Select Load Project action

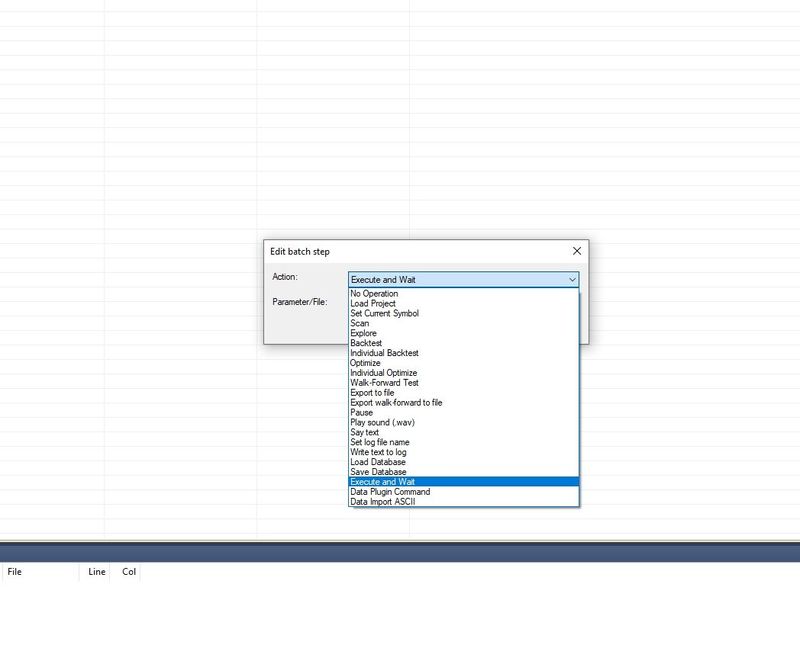(464, 303)
